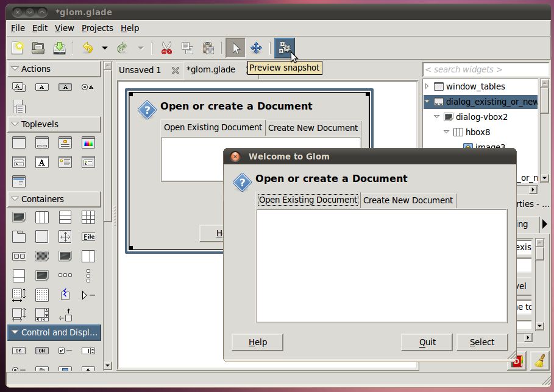Pick the Vertical Button Box icon
The width and height of the screenshot is (554, 392).
click(x=88, y=276)
